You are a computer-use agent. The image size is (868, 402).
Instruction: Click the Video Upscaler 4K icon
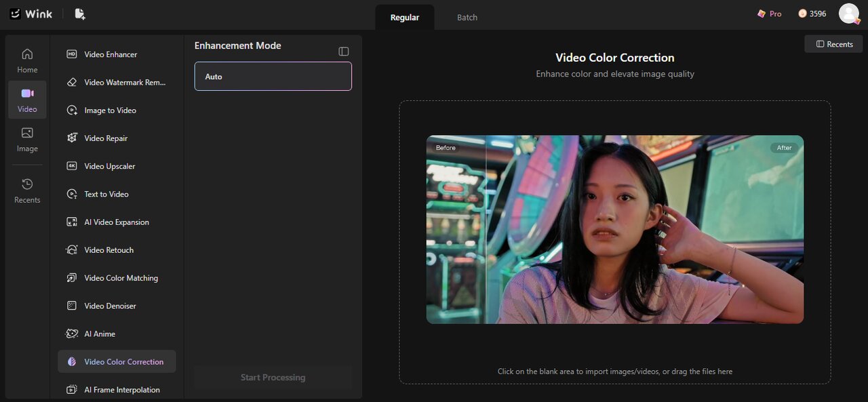[72, 166]
